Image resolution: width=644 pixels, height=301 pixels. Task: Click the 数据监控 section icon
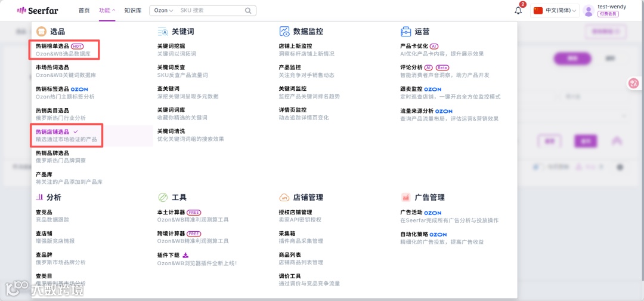(x=284, y=32)
